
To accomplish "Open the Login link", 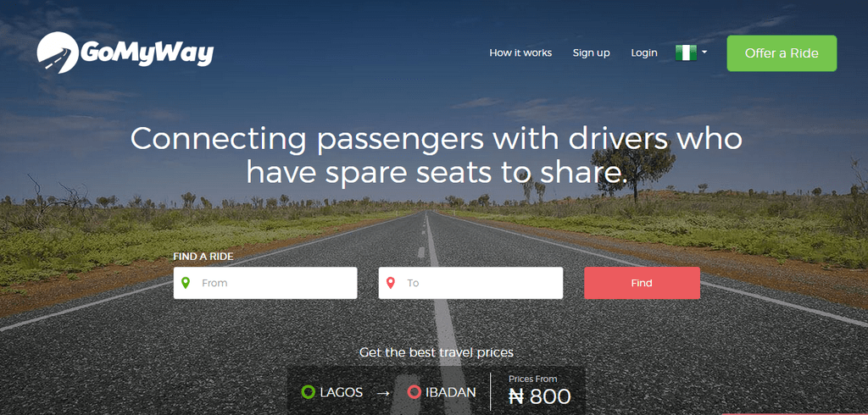I will pyautogui.click(x=644, y=53).
